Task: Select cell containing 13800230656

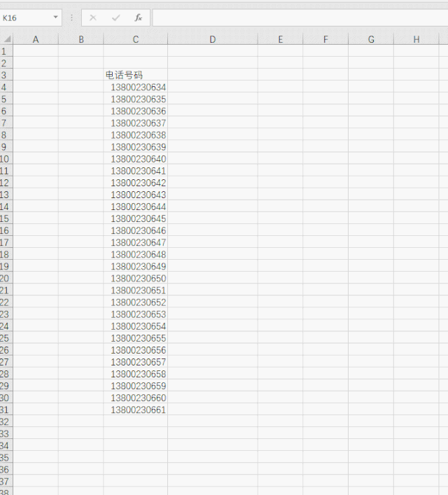Action: 135,350
